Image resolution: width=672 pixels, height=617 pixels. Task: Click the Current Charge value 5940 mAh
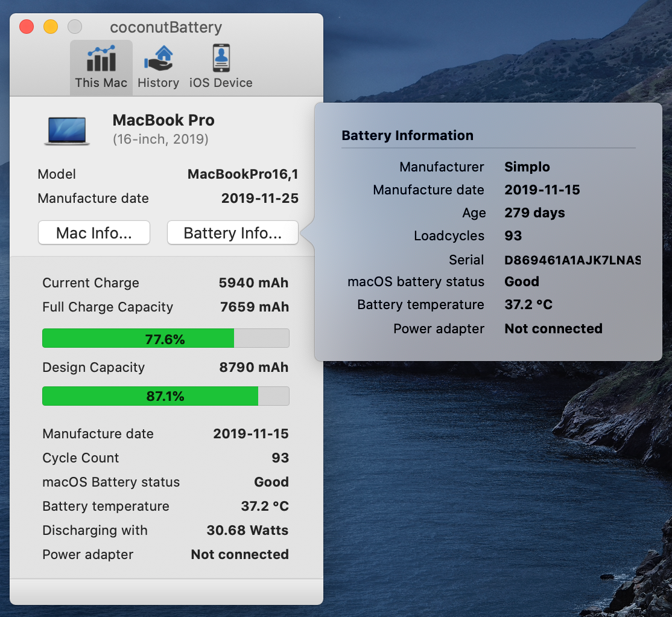pos(253,283)
